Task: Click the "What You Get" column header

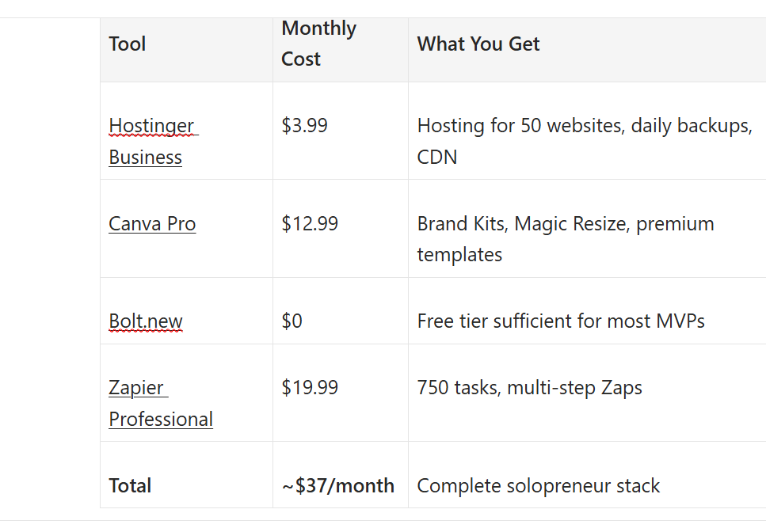Action: tap(478, 44)
